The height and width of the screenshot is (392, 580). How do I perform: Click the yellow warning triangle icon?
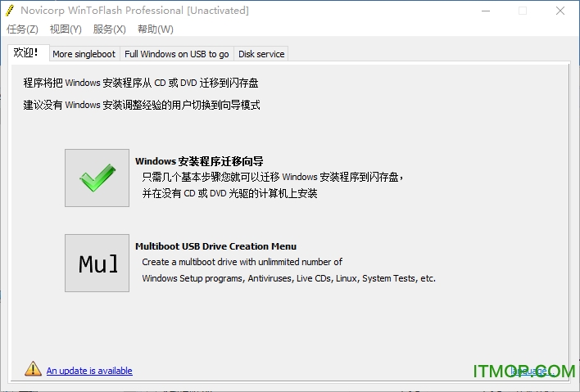pyautogui.click(x=33, y=369)
